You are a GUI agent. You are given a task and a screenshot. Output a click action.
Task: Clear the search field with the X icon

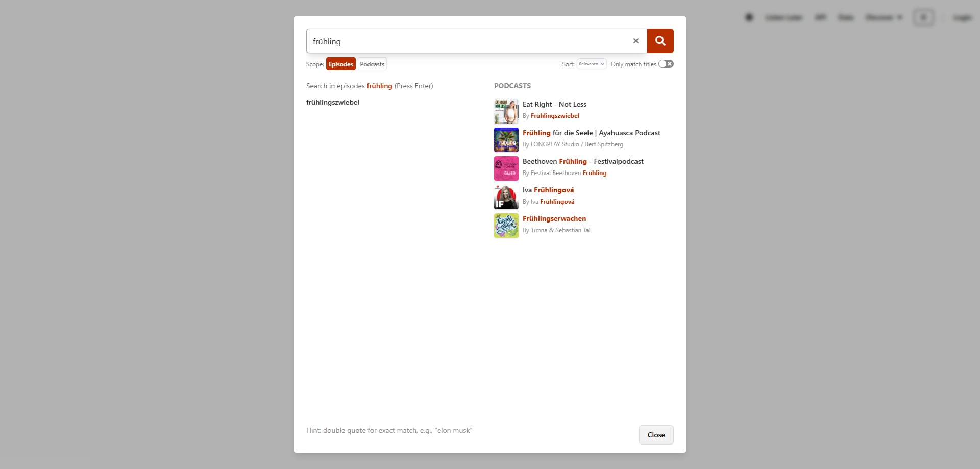click(x=635, y=41)
